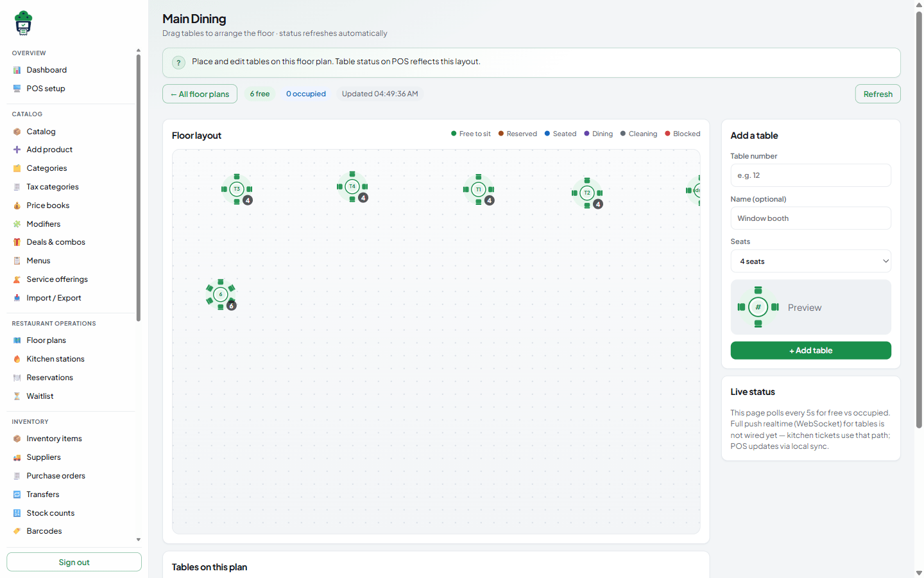Open Stock counts from sidebar
This screenshot has height=578, width=924.
(50, 513)
